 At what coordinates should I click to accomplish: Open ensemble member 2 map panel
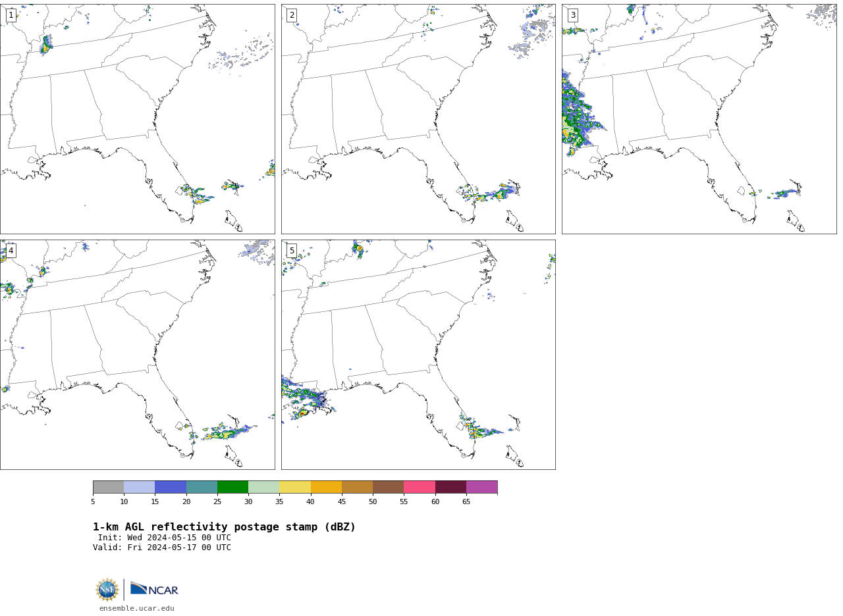pyautogui.click(x=418, y=119)
